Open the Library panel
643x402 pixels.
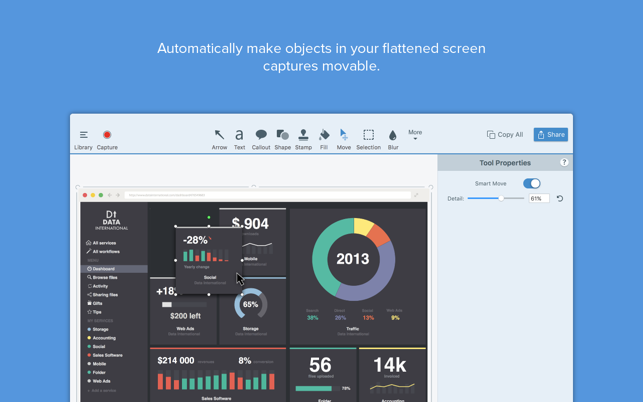pos(83,139)
